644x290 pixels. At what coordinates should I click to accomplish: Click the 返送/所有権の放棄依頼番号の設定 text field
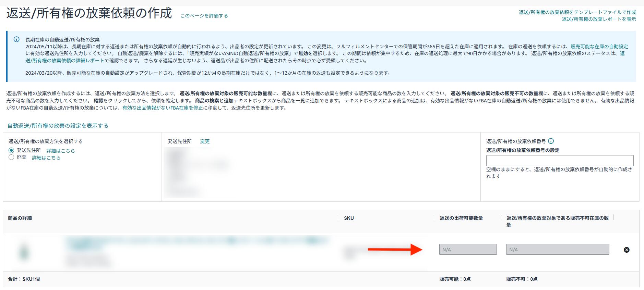[x=559, y=161]
